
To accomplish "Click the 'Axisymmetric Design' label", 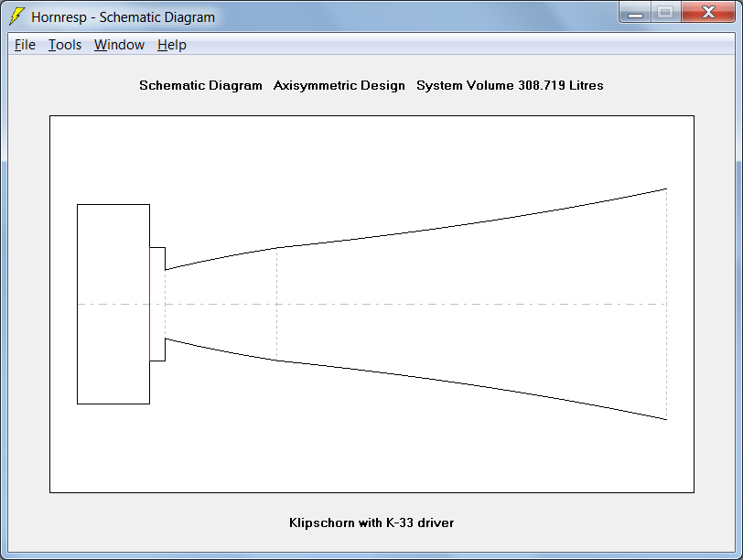I will pos(339,86).
